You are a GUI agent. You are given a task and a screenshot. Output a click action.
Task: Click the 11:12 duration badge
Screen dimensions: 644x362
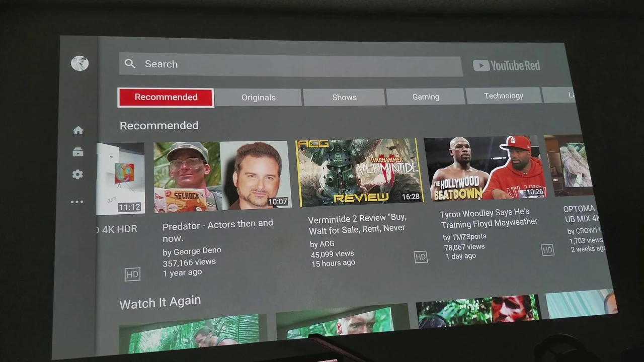pos(129,207)
